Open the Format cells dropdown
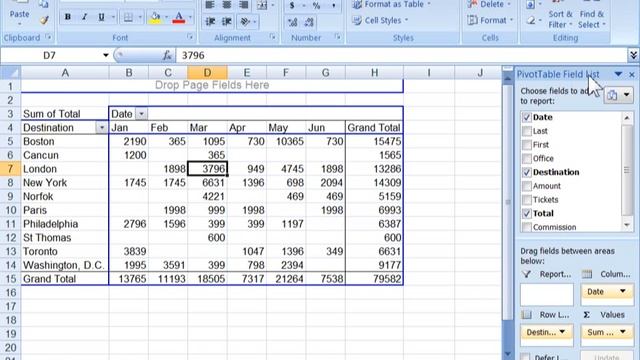Viewport: 640px width, 360px height. point(491,20)
